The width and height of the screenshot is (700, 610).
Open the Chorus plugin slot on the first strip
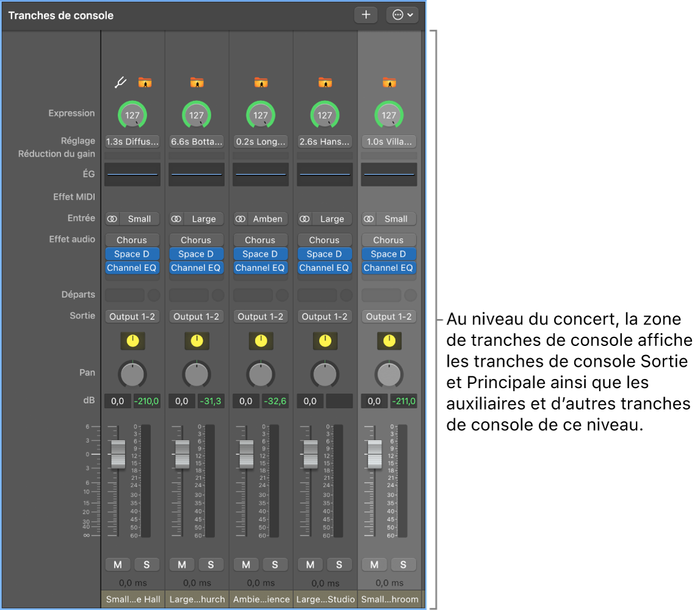click(132, 240)
